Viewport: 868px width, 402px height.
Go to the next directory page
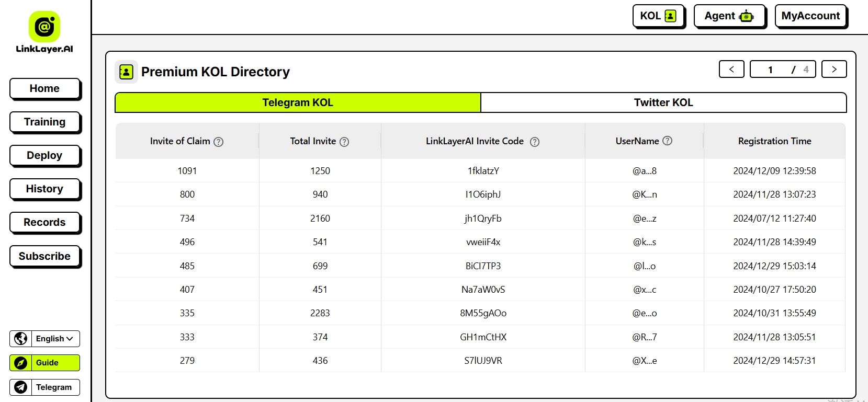(834, 69)
